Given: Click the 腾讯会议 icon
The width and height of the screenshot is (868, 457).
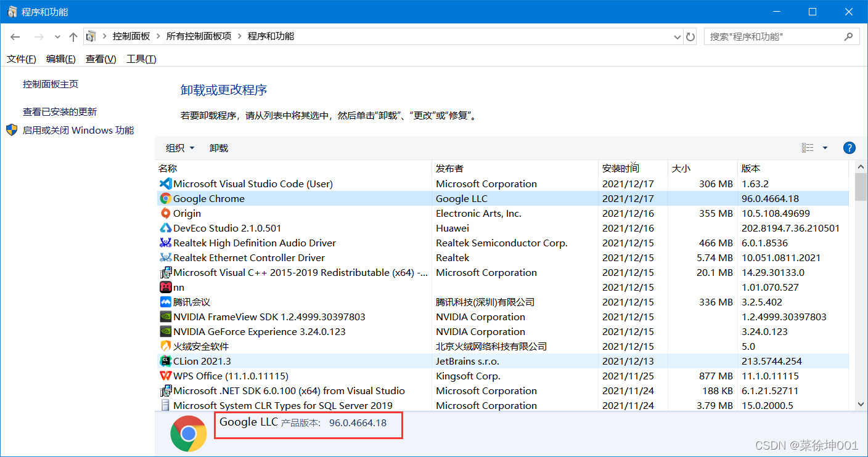Looking at the screenshot, I should click(x=165, y=302).
